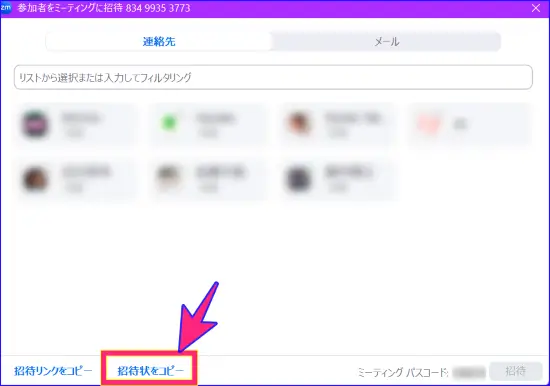Click the 招待状をコピー link
Image resolution: width=550 pixels, height=386 pixels.
pyautogui.click(x=150, y=371)
